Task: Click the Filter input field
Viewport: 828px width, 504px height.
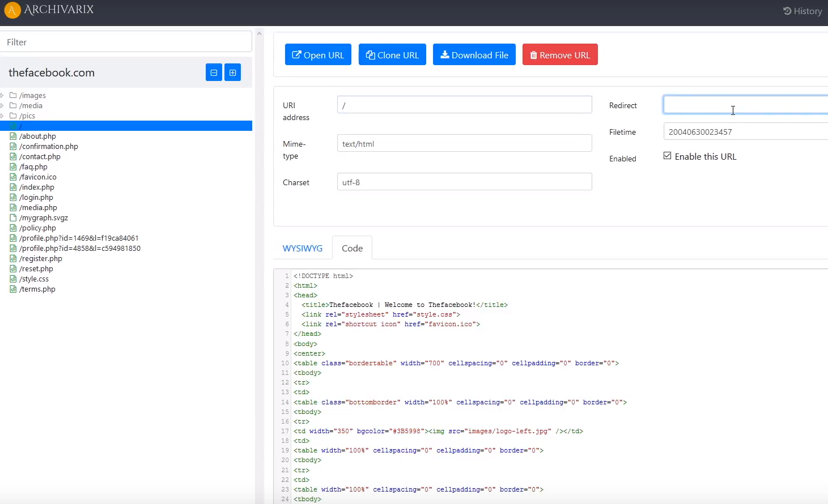Action: pos(126,42)
